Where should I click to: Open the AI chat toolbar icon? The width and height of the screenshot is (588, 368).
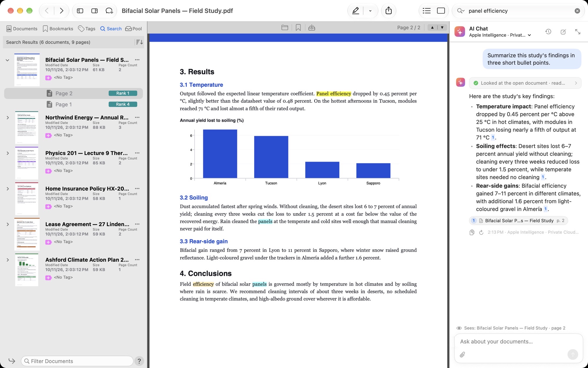coord(109,11)
